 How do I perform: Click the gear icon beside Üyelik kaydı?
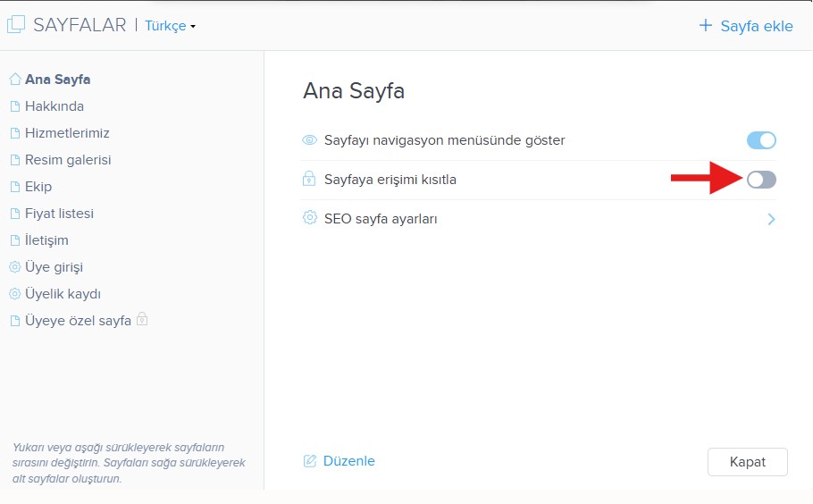(14, 294)
